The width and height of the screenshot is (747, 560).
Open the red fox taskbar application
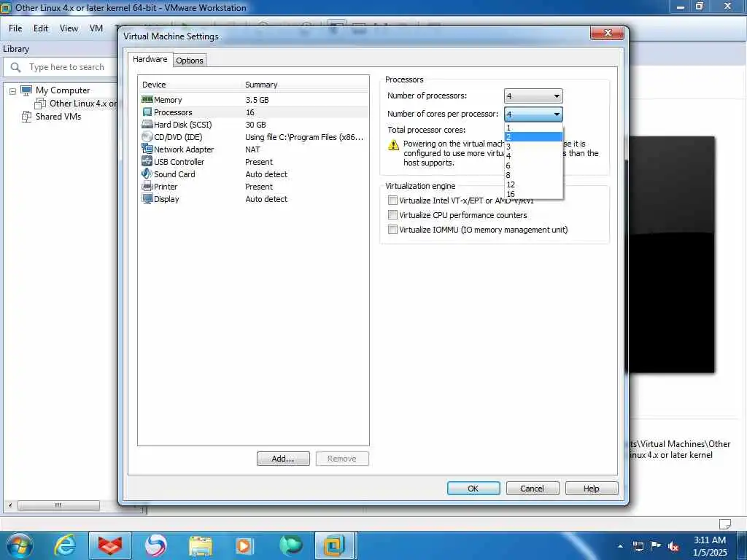[x=110, y=545]
